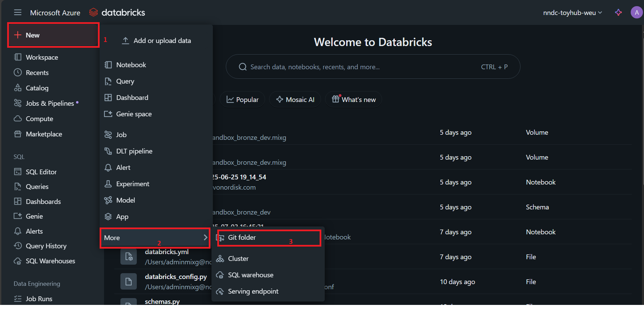The width and height of the screenshot is (644, 309).
Task: Open Workspace in the sidebar
Action: click(42, 57)
